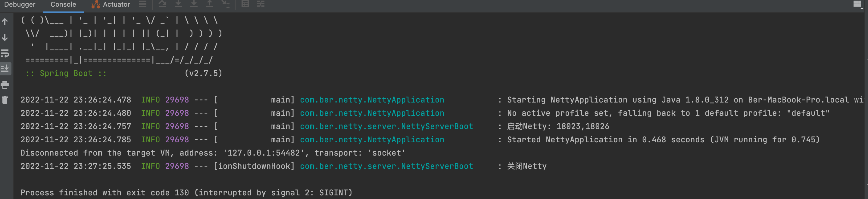The height and width of the screenshot is (199, 868).
Task: Click the Step Out icon
Action: coord(210,4)
